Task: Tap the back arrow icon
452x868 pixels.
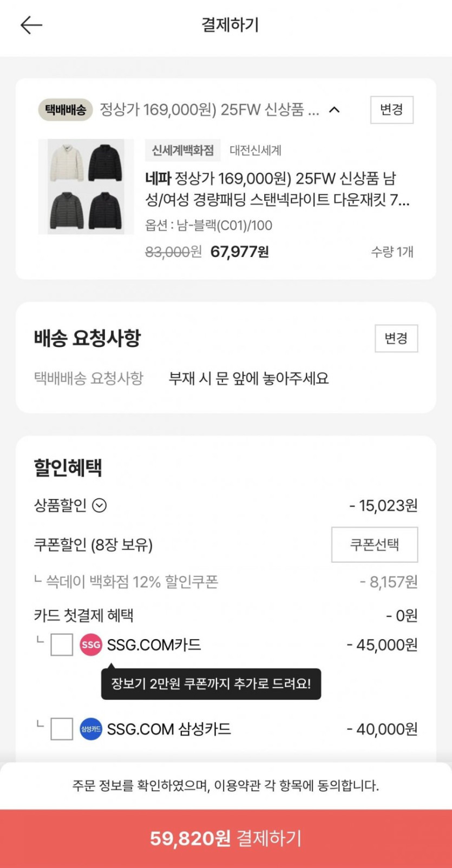Action: coord(31,25)
